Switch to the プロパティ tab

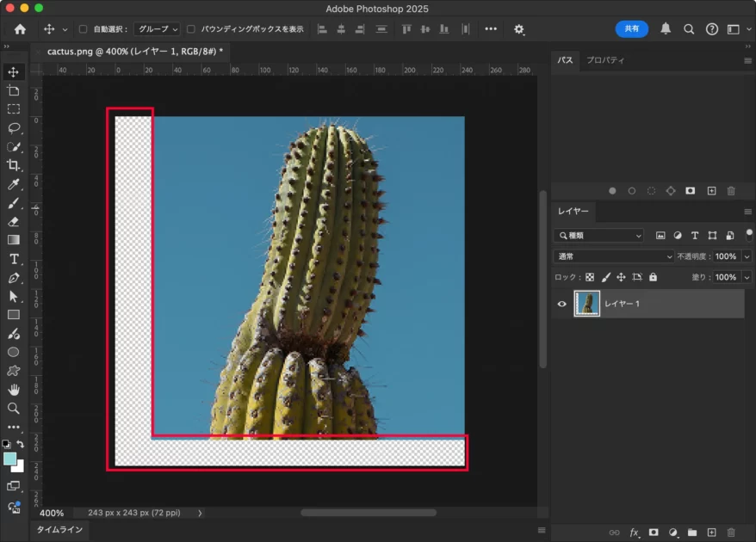605,60
